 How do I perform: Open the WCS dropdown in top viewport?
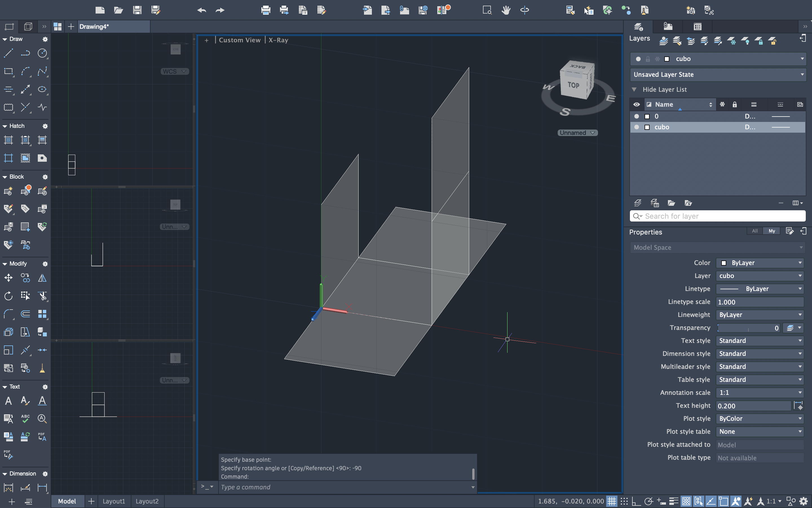(x=175, y=71)
